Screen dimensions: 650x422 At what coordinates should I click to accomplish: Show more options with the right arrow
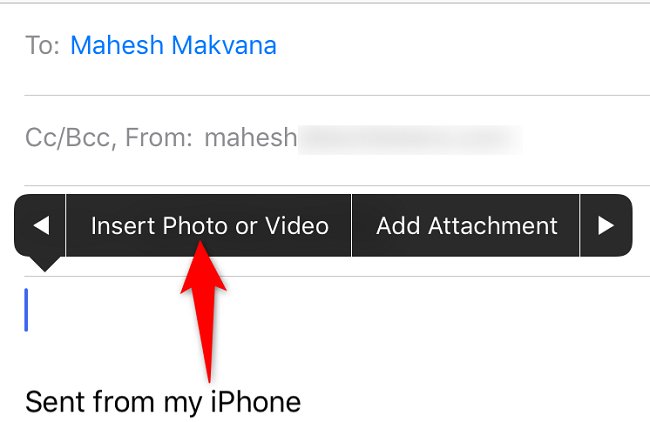(x=606, y=226)
